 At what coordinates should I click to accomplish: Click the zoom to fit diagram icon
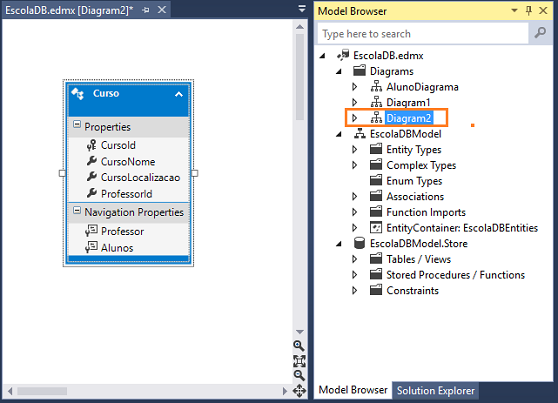299,361
